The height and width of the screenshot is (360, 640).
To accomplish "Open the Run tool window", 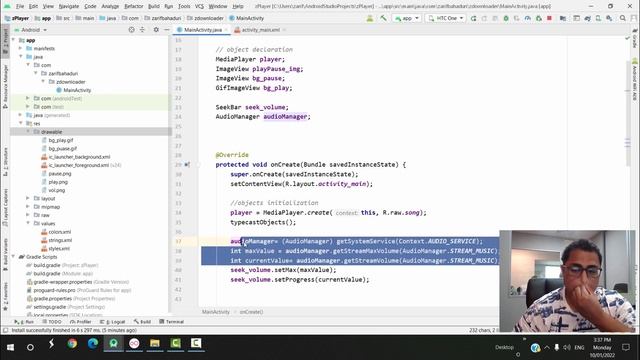I will (x=24, y=322).
